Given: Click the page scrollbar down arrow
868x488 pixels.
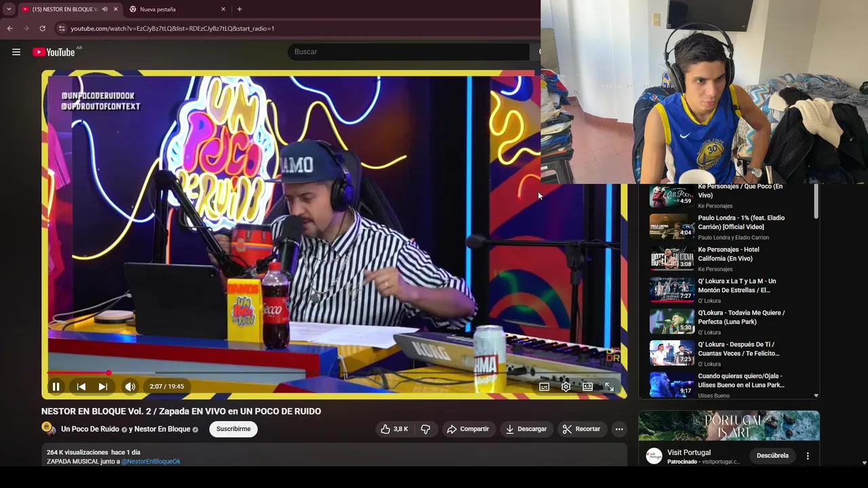Looking at the screenshot, I should point(864,462).
